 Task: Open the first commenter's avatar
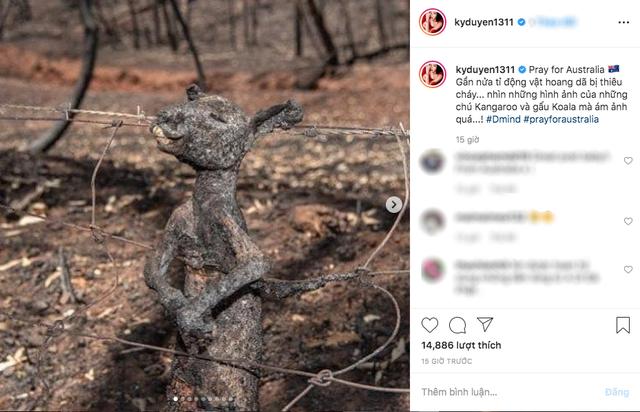[x=432, y=161]
